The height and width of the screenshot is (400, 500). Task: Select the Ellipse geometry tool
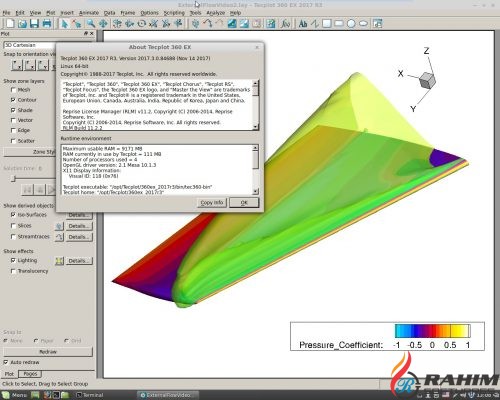[363, 24]
